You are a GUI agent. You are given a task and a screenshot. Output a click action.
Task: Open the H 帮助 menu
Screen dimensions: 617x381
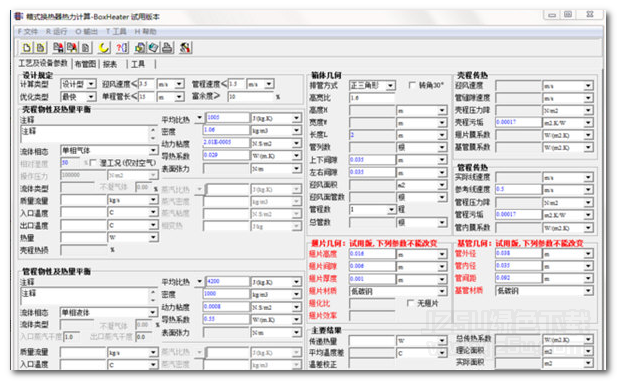coord(145,31)
